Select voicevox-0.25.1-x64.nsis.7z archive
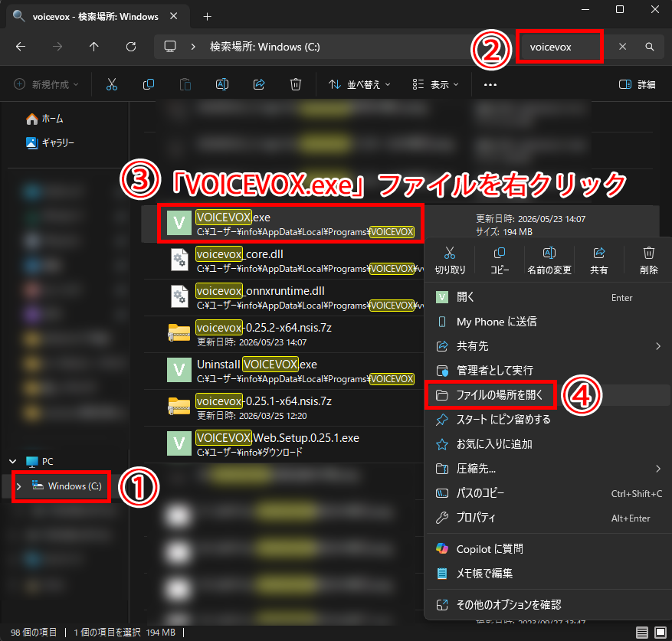Screen dimensions: 672x641 (283, 408)
